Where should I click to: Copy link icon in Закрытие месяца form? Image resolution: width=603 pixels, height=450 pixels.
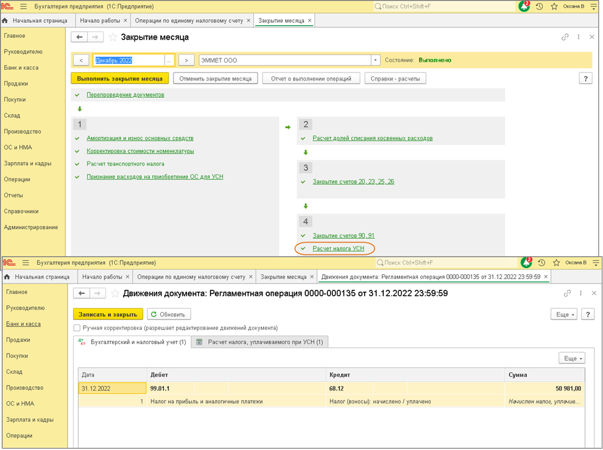[565, 37]
